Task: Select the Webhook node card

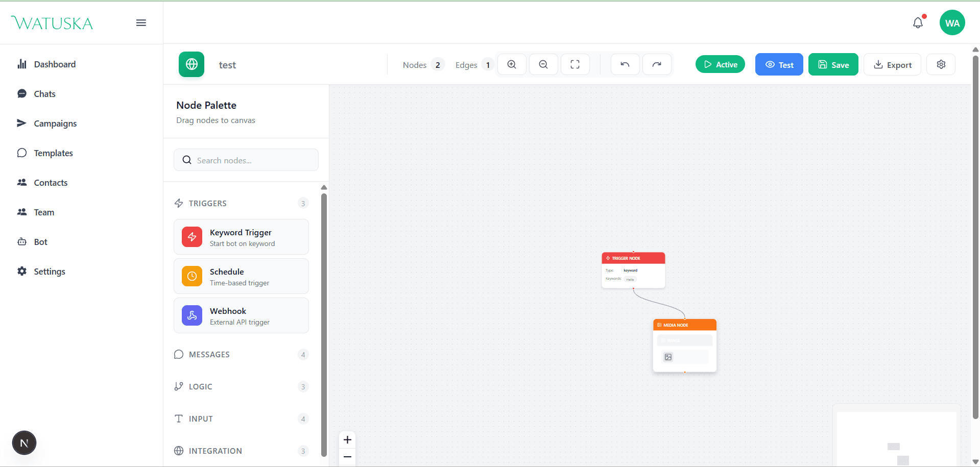Action: point(241,315)
